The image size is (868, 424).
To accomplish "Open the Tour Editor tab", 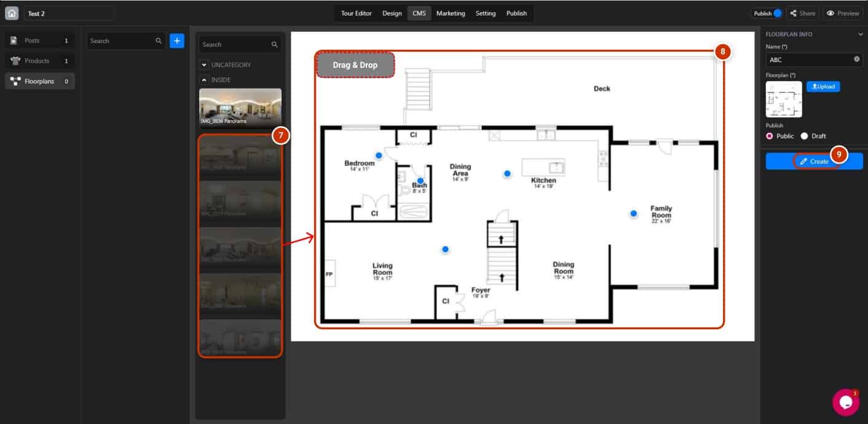I will [355, 13].
